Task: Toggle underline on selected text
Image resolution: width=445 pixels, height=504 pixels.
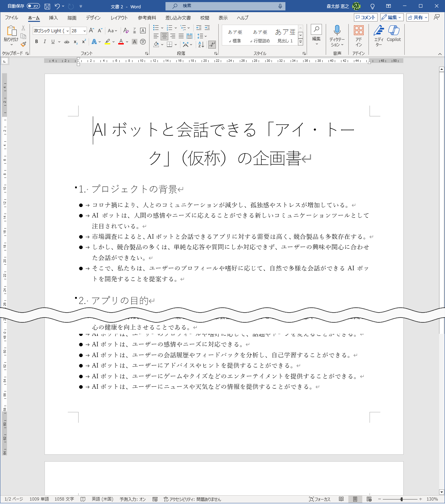Action: coord(52,41)
